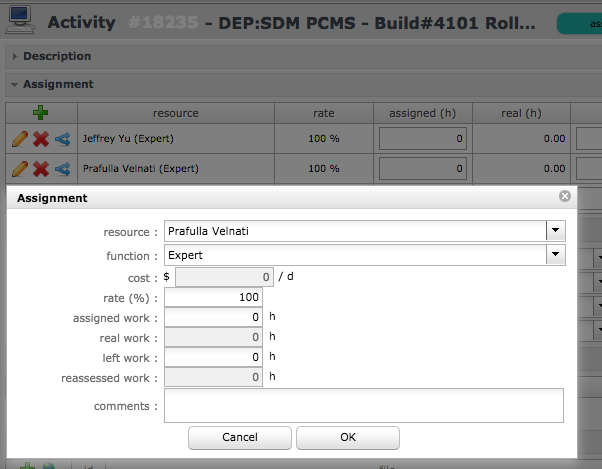Remove Prafulla Velnati assignment with red X
Image resolution: width=602 pixels, height=469 pixels.
click(x=41, y=169)
